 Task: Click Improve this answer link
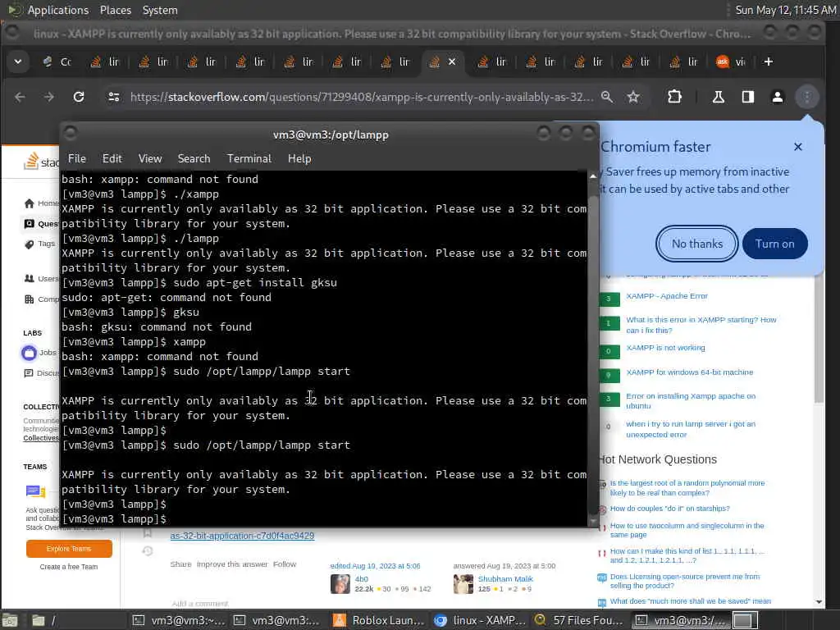pyautogui.click(x=232, y=564)
